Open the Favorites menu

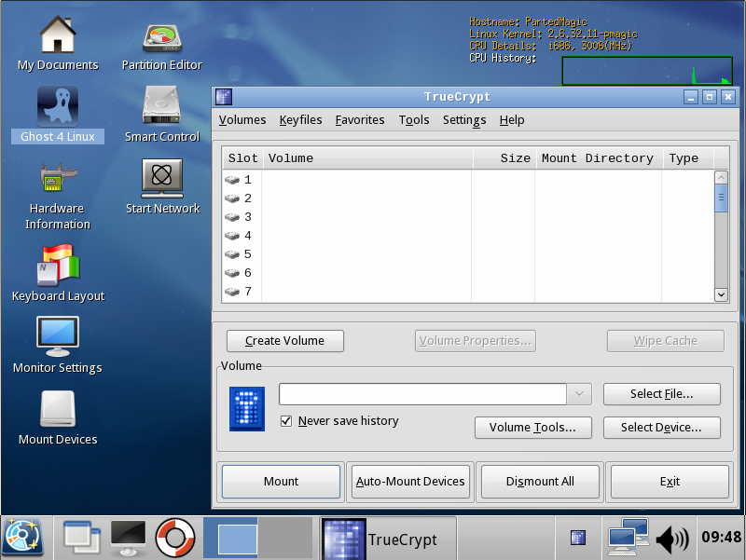pos(360,120)
